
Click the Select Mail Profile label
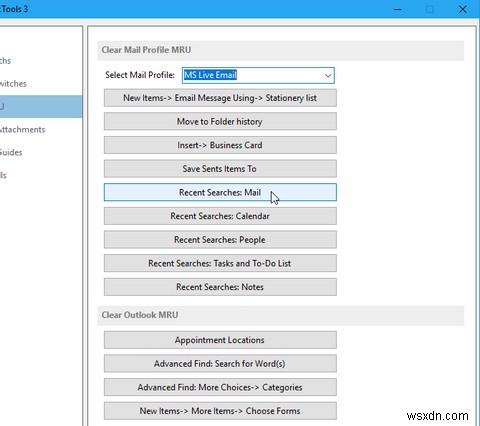140,75
